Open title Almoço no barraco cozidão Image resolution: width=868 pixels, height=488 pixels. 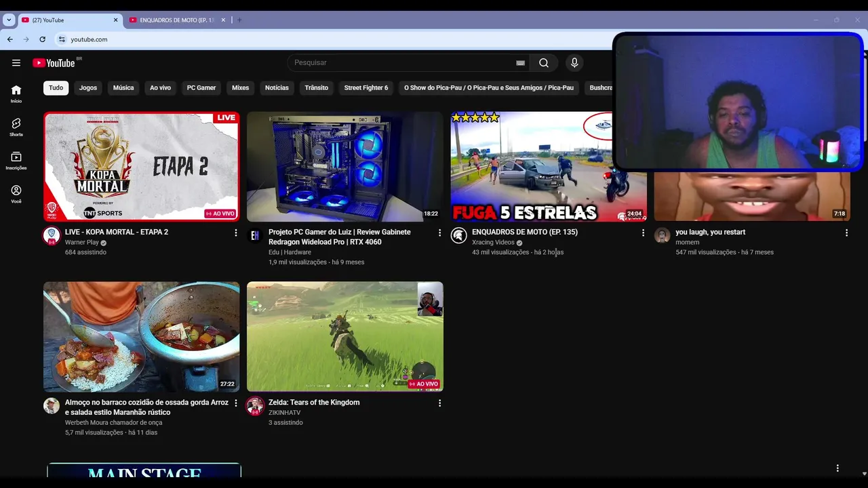coord(146,407)
